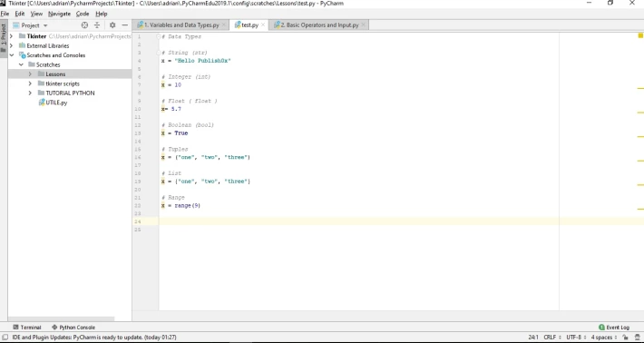Click the TUTORIAL PYTHON folder icon
This screenshot has width=644, height=343.
(41, 93)
